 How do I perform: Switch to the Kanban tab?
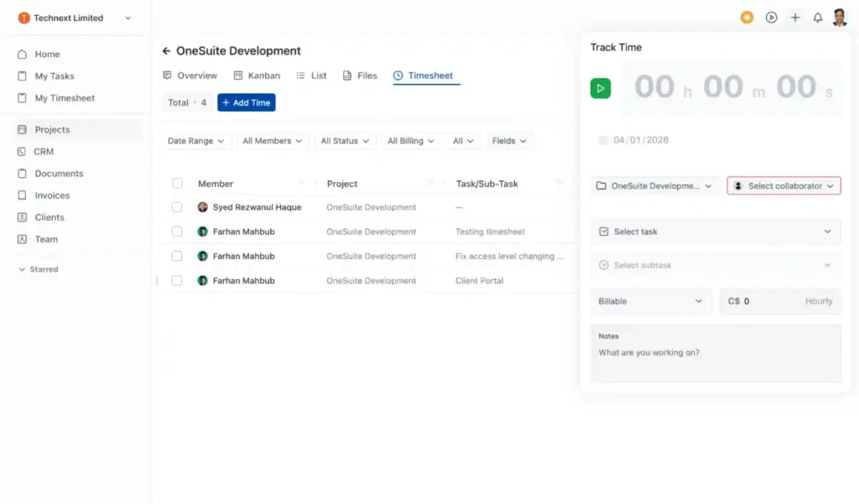256,75
